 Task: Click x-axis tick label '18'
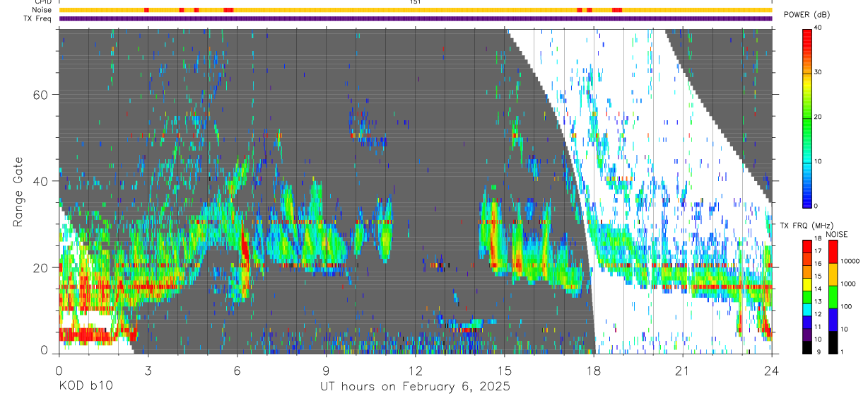point(594,370)
